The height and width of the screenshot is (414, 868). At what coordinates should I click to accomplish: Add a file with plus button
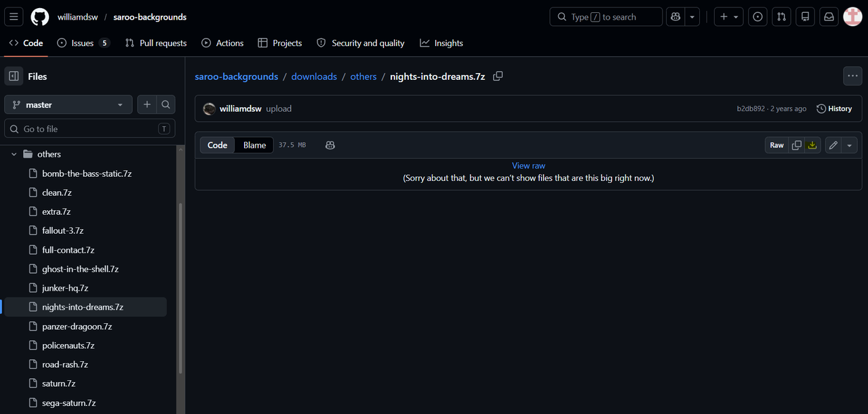coord(147,104)
